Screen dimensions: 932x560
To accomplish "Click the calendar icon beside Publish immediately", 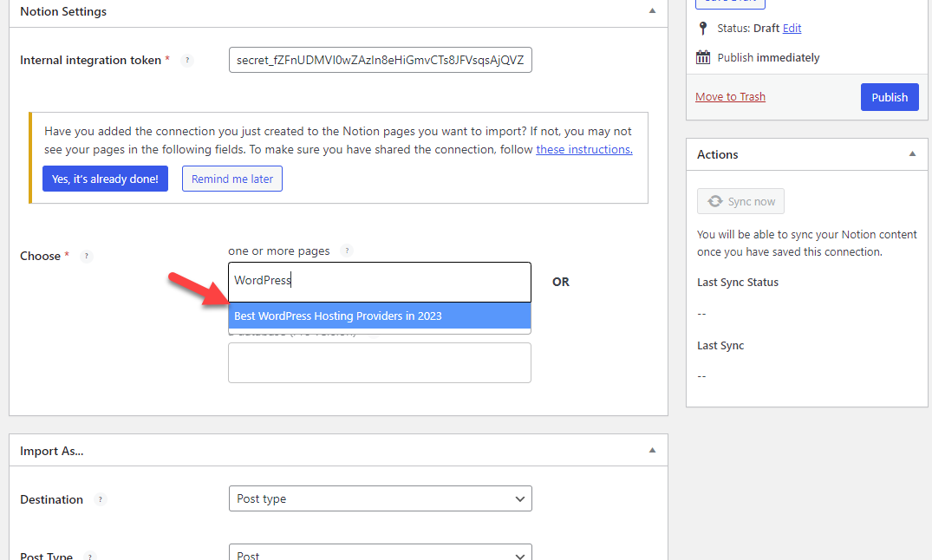I will pos(703,57).
